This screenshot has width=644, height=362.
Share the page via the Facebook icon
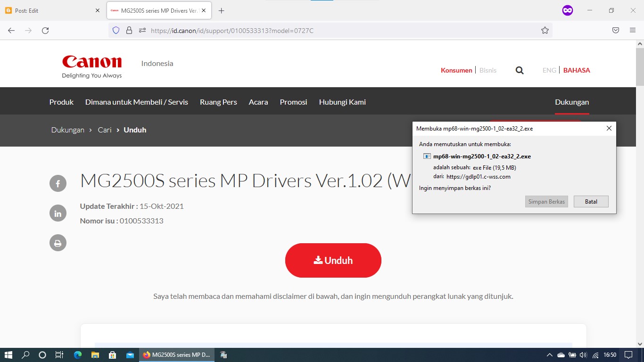58,183
